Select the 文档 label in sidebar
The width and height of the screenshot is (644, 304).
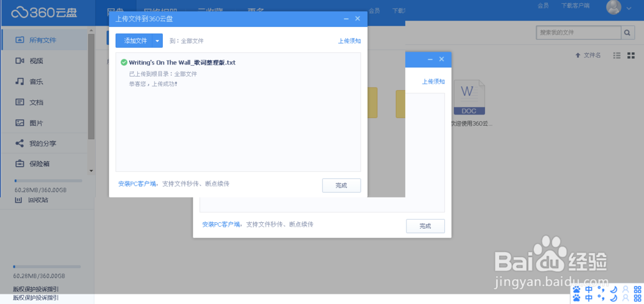(37, 102)
